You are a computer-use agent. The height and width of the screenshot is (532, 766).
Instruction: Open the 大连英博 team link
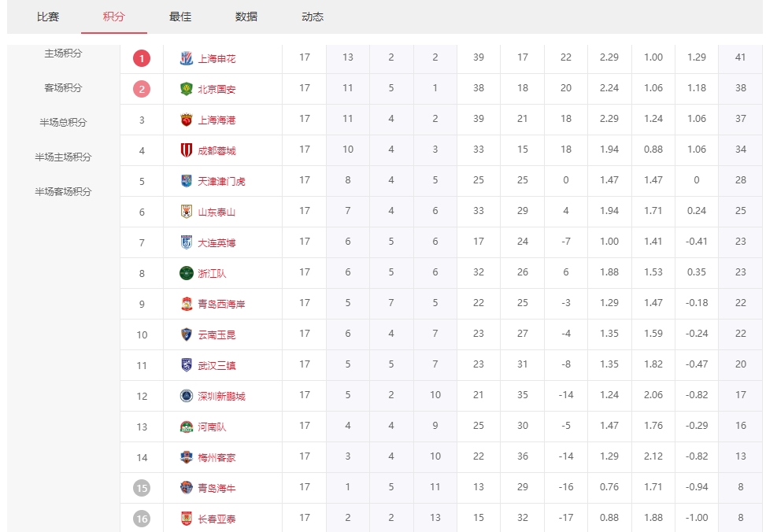pos(216,242)
